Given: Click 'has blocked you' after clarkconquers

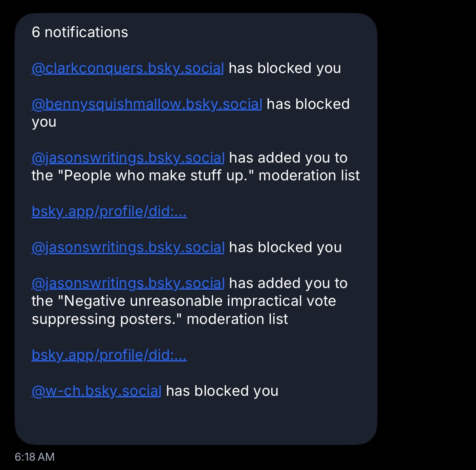Looking at the screenshot, I should [285, 68].
